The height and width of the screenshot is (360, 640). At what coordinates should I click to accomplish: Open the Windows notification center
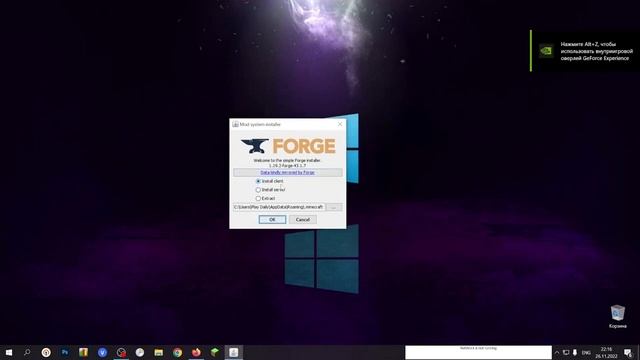coord(628,353)
